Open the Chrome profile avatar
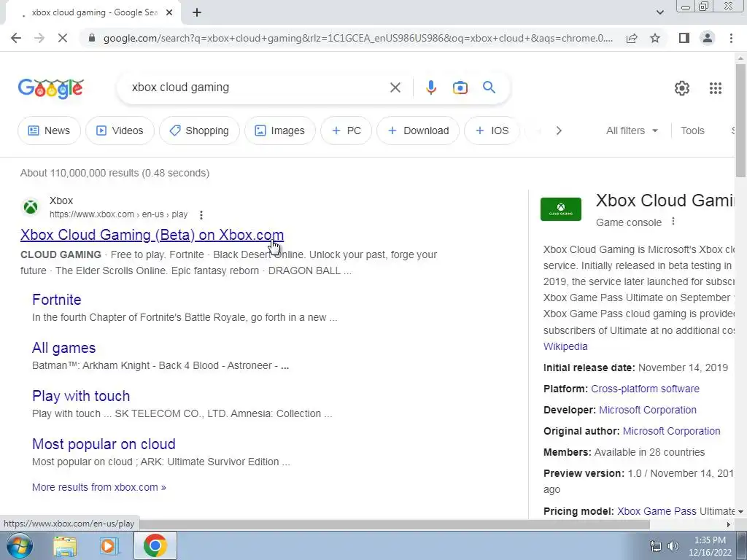The width and height of the screenshot is (747, 560). coord(708,38)
